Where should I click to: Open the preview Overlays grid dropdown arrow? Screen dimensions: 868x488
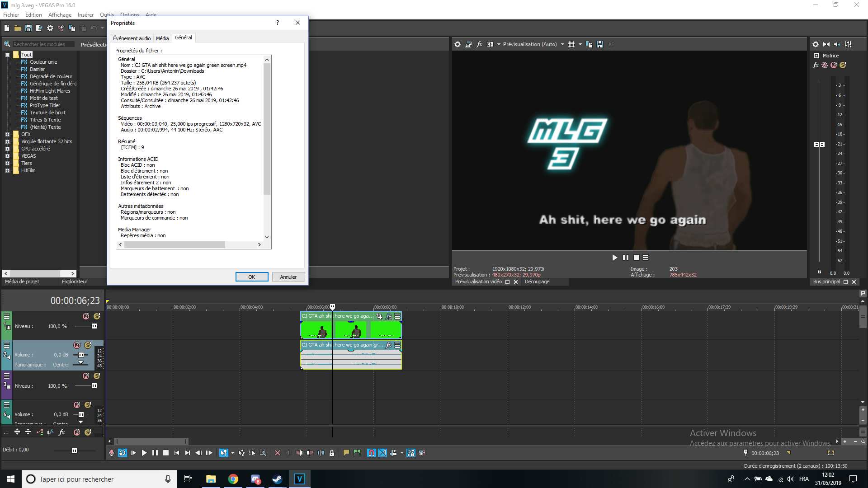coord(580,44)
